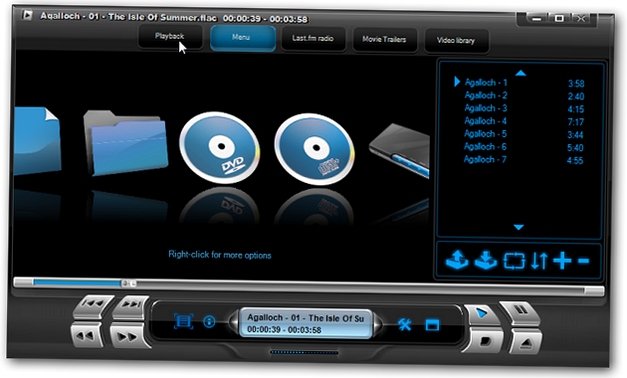Close the player window
The width and height of the screenshot is (627, 378).
(581, 18)
